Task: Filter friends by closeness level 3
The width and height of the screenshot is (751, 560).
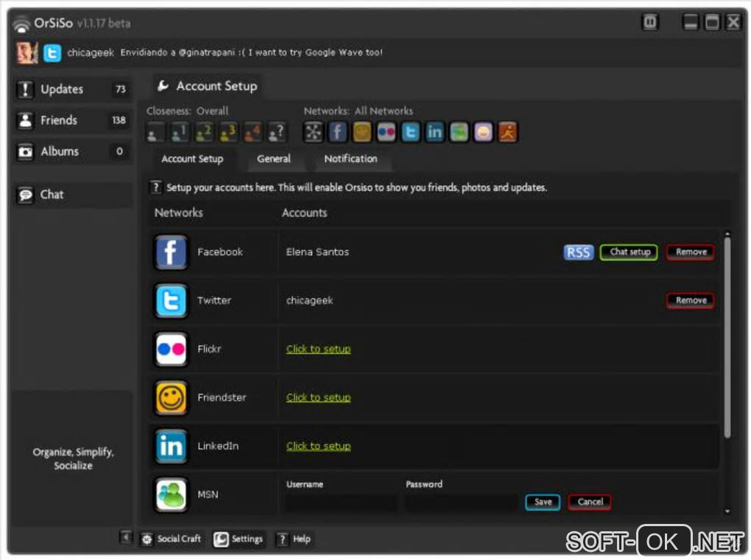Action: point(228,132)
